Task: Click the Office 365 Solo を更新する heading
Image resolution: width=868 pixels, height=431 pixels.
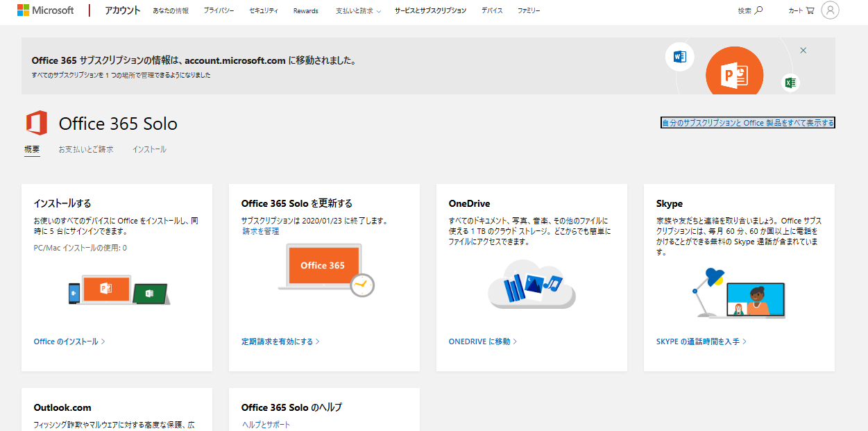Action: coord(297,203)
